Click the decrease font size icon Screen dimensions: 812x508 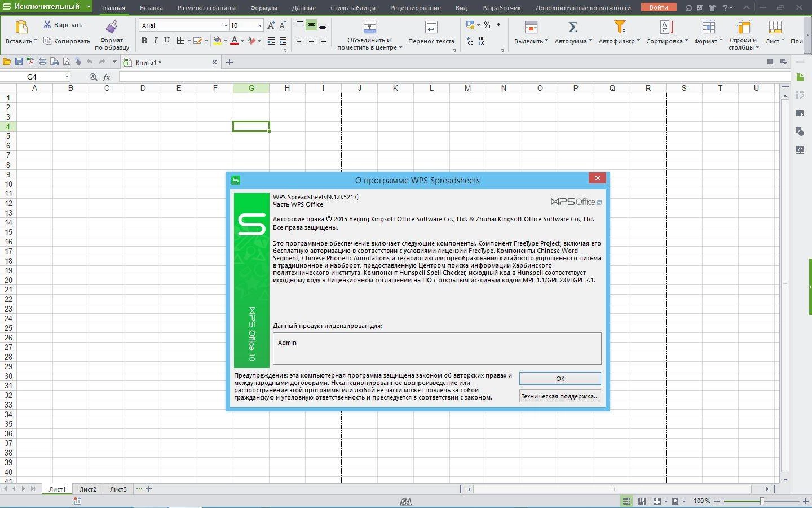point(283,25)
